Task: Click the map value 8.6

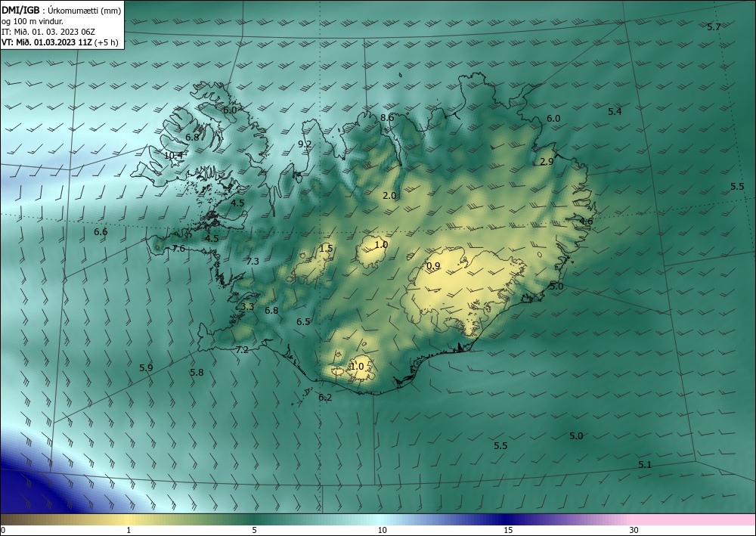Action: 386,118
